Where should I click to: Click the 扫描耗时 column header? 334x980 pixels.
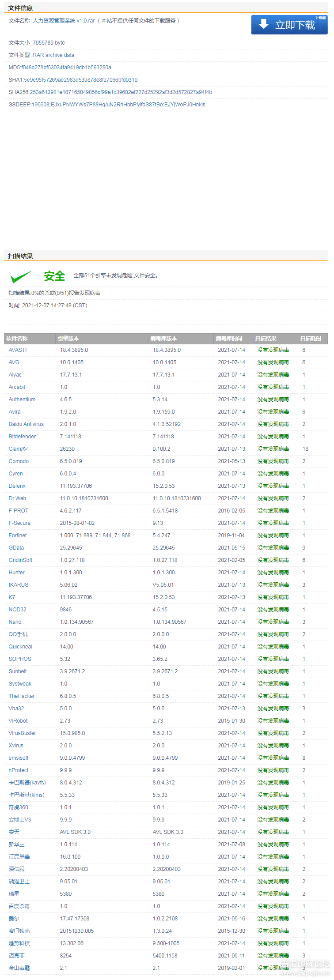311,339
